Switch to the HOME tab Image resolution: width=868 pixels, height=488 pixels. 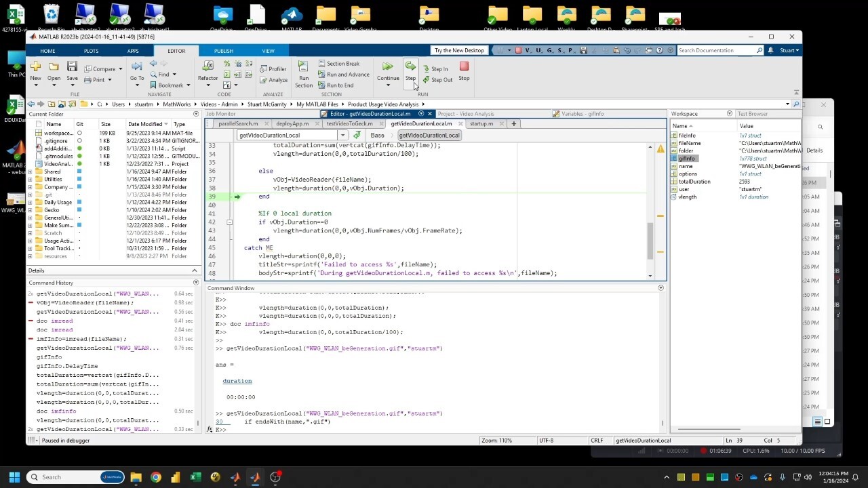(x=47, y=51)
